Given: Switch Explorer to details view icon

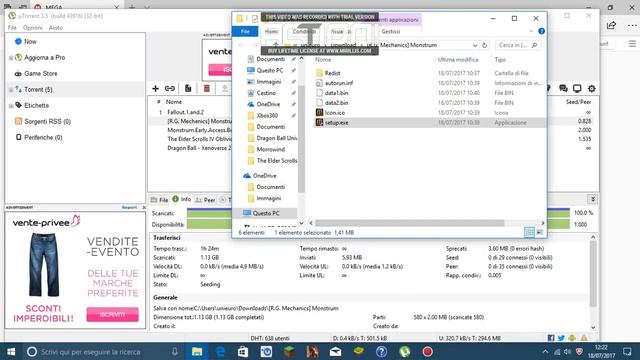Looking at the screenshot, I should pos(529,232).
